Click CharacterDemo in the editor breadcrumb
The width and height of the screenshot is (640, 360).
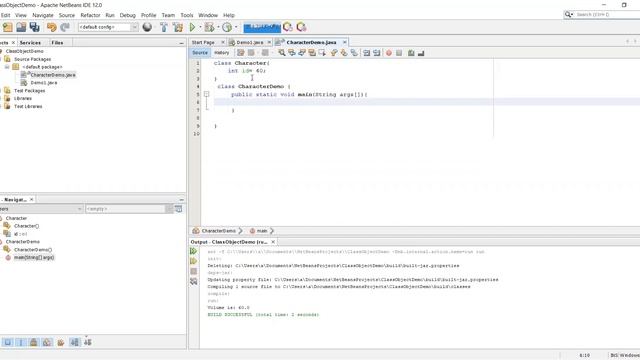pos(219,231)
